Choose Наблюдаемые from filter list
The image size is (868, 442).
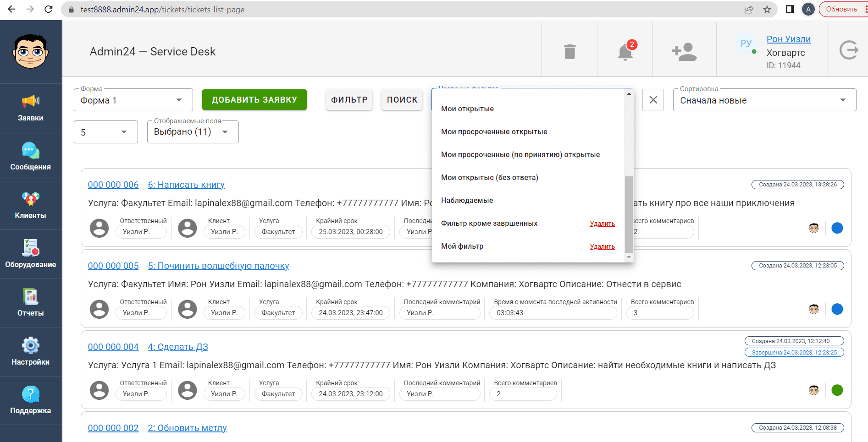tap(467, 201)
